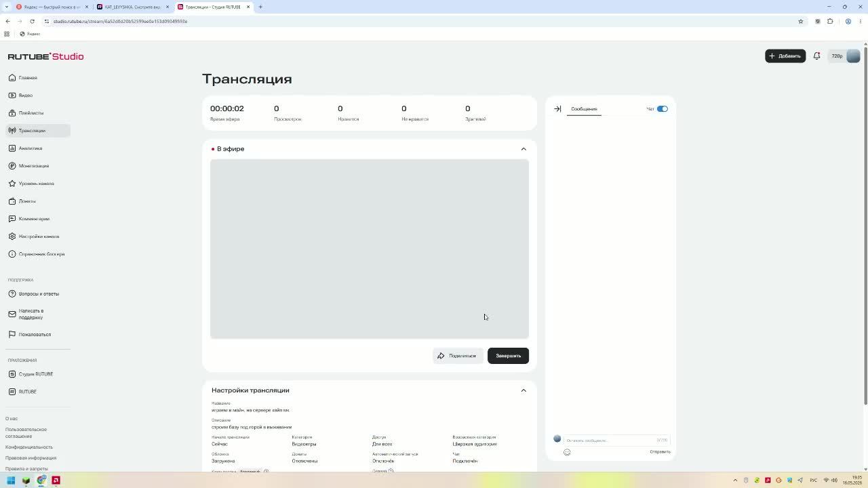Click Завершить to end the stream

[x=508, y=356]
